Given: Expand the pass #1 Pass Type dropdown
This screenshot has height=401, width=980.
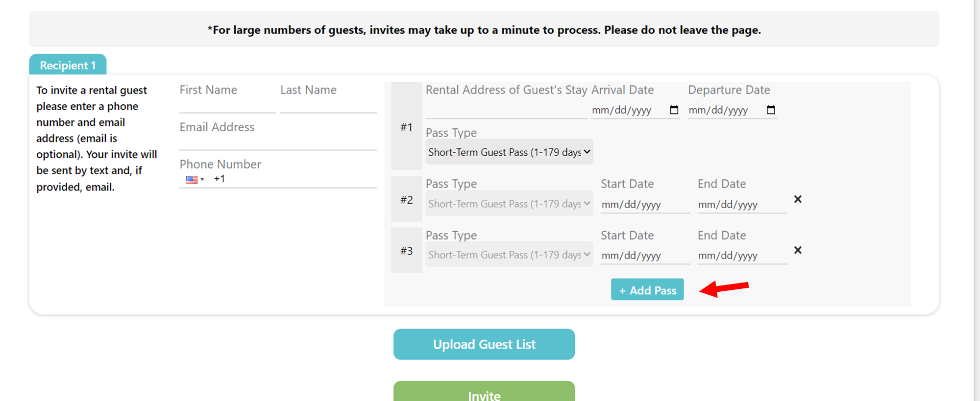Looking at the screenshot, I should click(509, 152).
